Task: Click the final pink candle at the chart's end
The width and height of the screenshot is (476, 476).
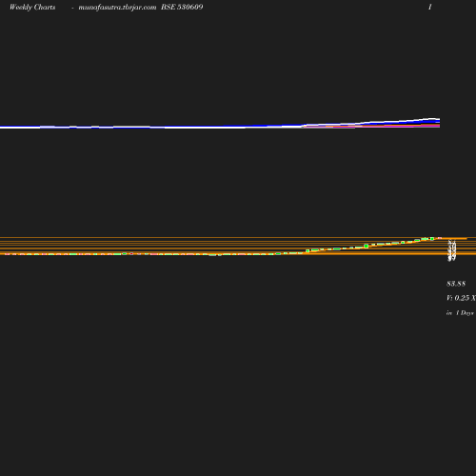Action: (440, 238)
